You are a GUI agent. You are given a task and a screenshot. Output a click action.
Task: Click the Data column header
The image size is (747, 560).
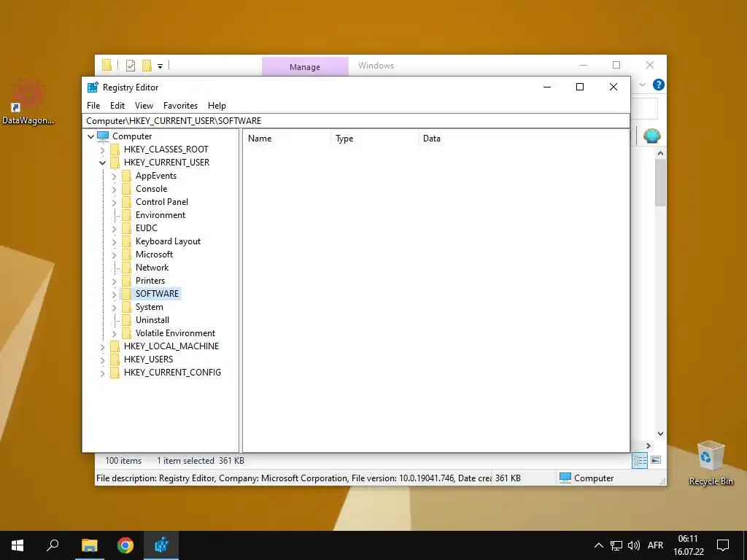click(523, 139)
